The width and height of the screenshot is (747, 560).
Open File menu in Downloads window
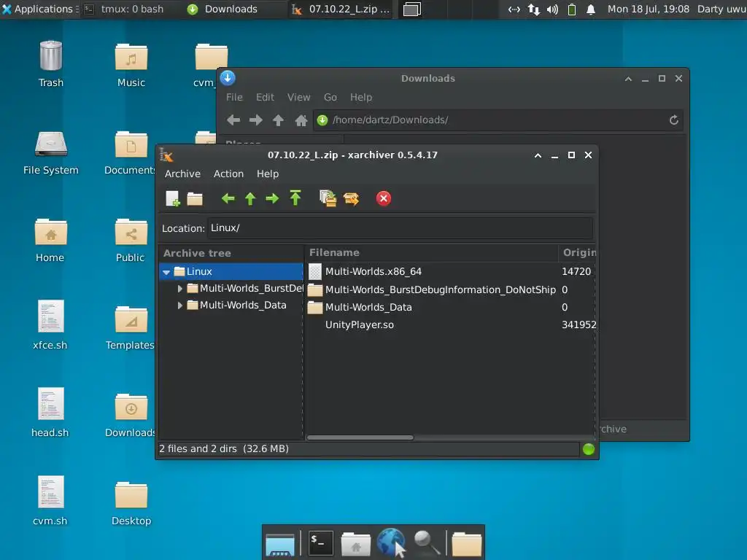pos(234,97)
